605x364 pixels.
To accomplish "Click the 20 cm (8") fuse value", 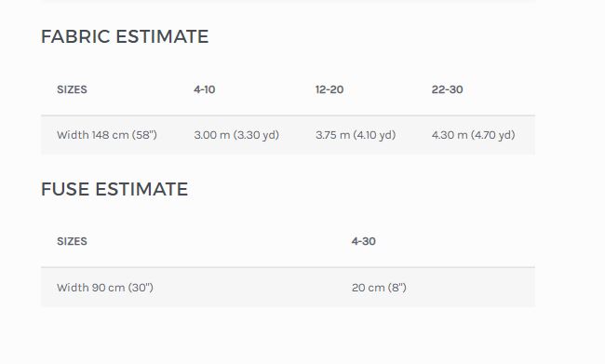I will (379, 288).
